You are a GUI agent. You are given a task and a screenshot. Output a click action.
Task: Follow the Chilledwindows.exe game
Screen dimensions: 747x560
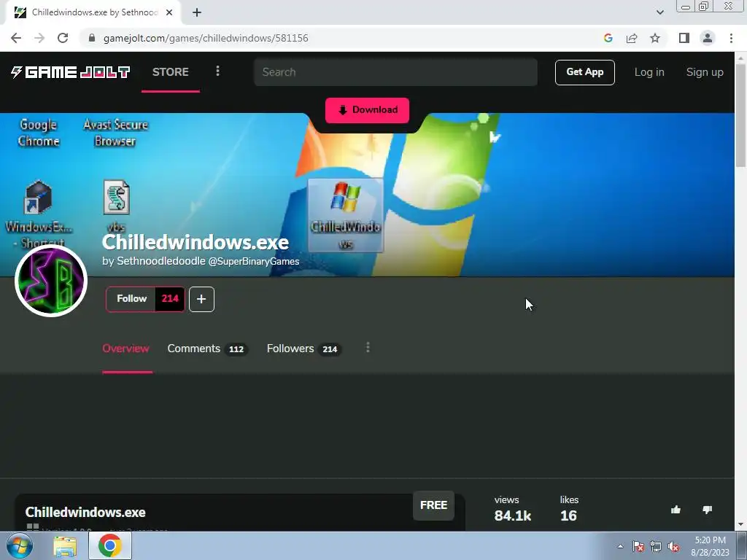131,299
